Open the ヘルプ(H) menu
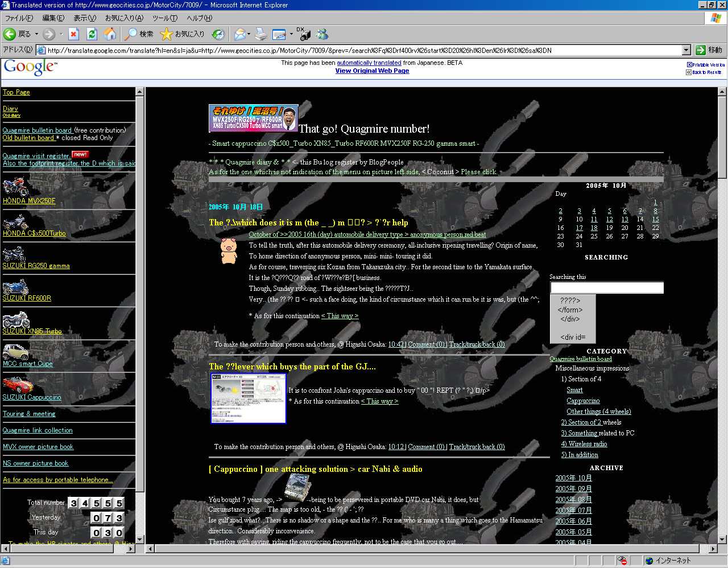728x568 pixels. click(x=200, y=18)
